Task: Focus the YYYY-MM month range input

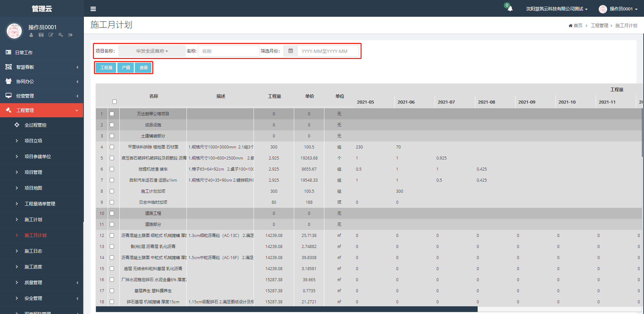Action: (328, 51)
